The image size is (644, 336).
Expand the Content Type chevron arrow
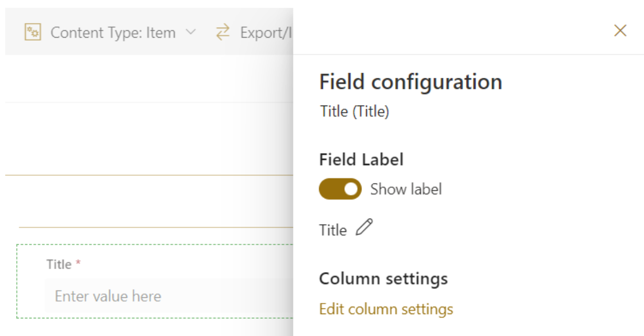191,32
